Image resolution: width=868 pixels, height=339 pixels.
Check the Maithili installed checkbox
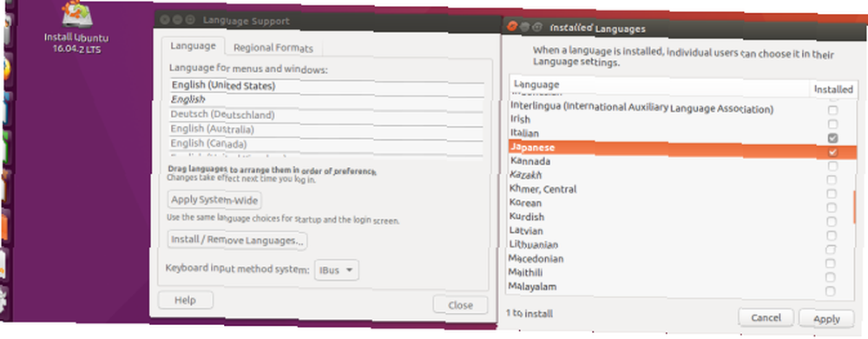pos(831,277)
